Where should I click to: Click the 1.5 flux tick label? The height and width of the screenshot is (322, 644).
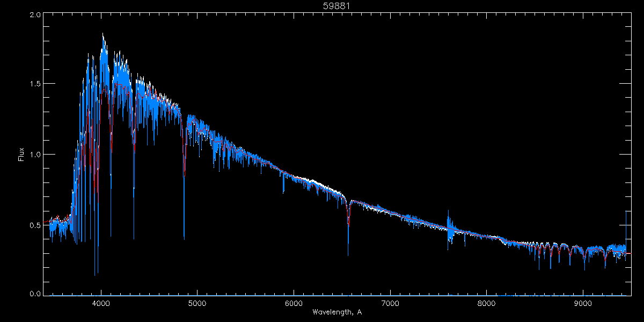tap(35, 84)
